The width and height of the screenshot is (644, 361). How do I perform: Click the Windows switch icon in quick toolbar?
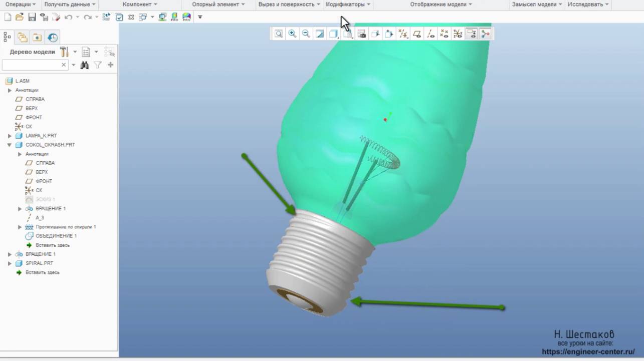143,17
